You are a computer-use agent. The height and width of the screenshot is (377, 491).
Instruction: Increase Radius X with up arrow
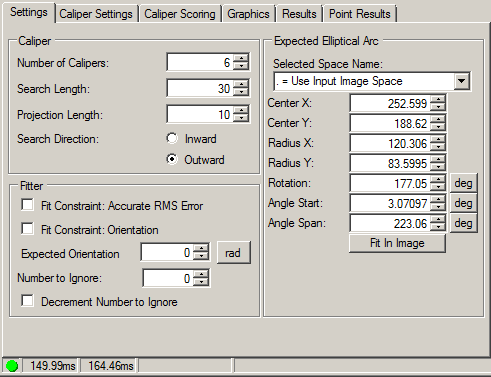pyautogui.click(x=438, y=140)
